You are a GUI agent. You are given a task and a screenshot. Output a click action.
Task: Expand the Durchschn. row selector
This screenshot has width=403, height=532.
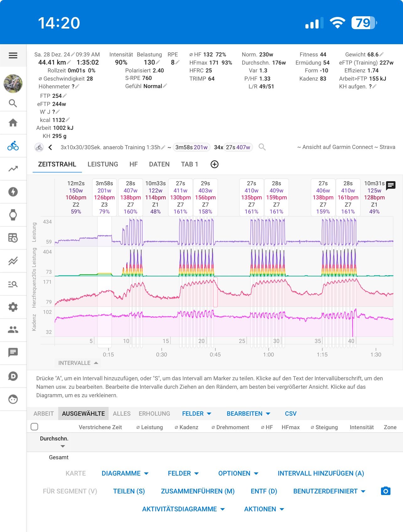click(63, 446)
